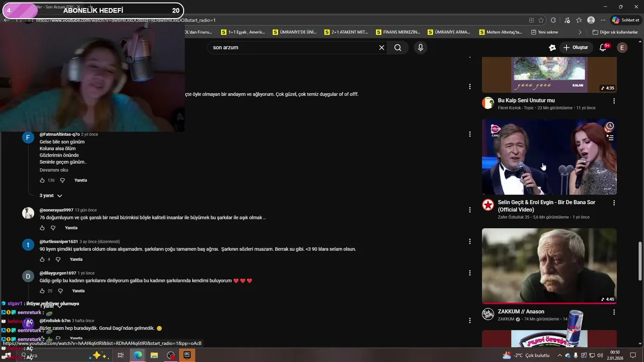Viewport: 644px width, 362px height.
Task: Open the Copilot Sohbet et button
Action: [625, 20]
